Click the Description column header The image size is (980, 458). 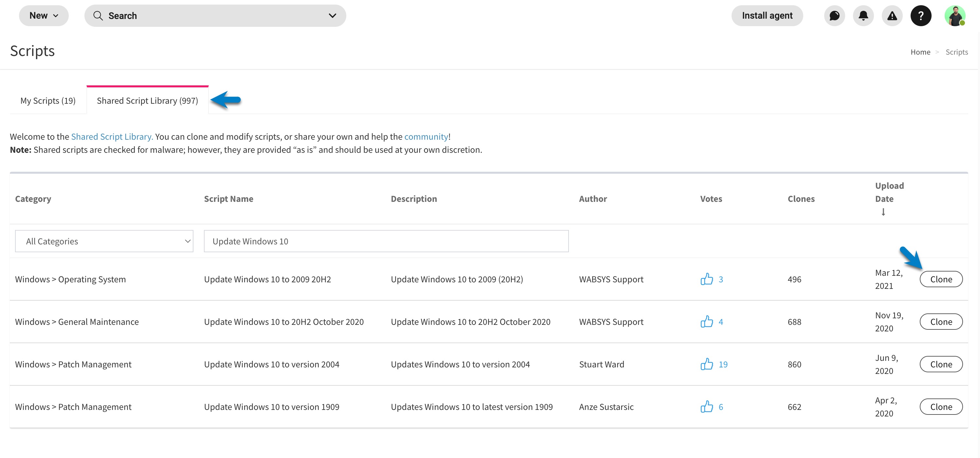tap(413, 199)
